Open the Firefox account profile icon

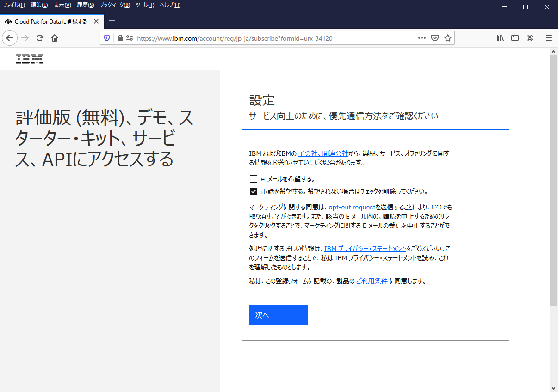click(x=530, y=38)
